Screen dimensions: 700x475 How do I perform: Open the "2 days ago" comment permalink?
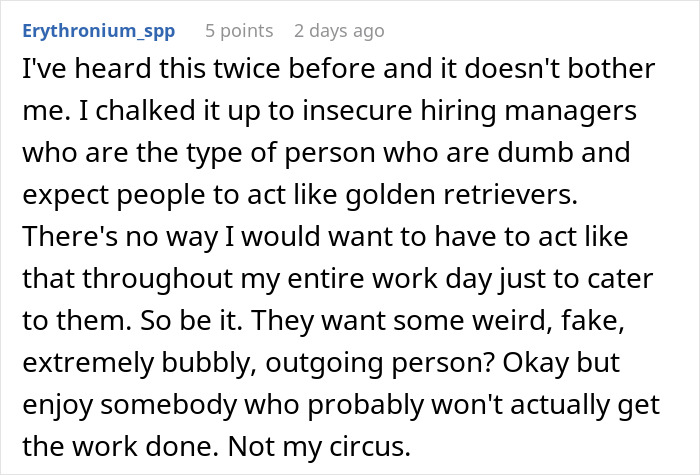pos(338,31)
